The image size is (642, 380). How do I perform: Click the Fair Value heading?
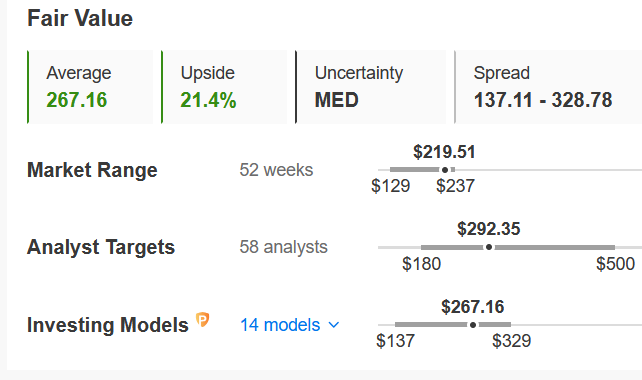point(80,18)
